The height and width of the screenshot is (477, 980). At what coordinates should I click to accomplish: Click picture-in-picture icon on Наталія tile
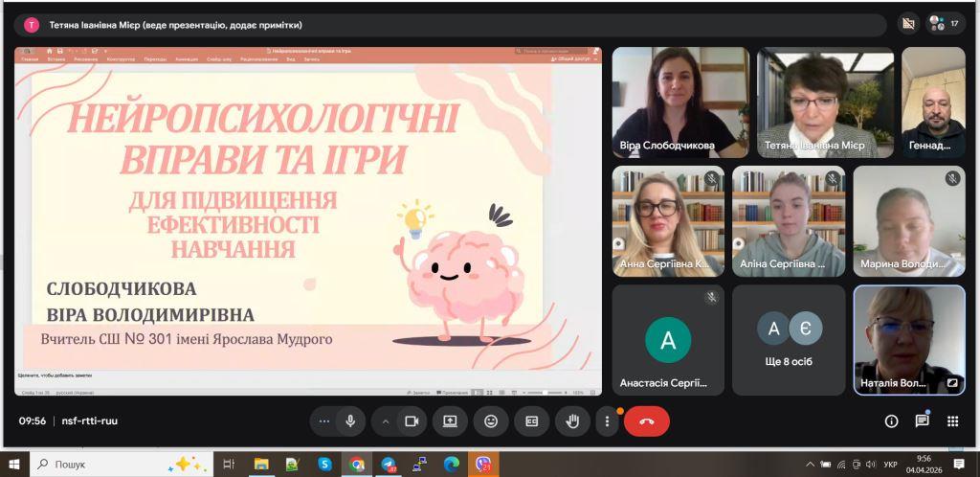[952, 383]
